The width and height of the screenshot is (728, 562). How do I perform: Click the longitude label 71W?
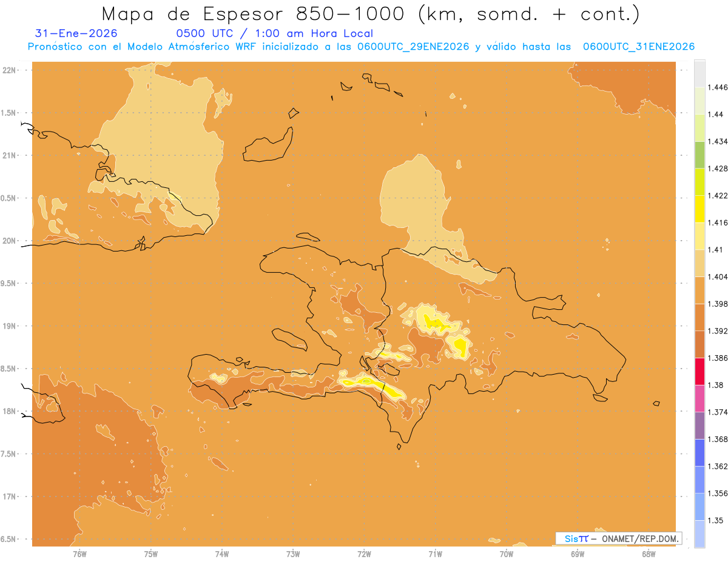[435, 554]
